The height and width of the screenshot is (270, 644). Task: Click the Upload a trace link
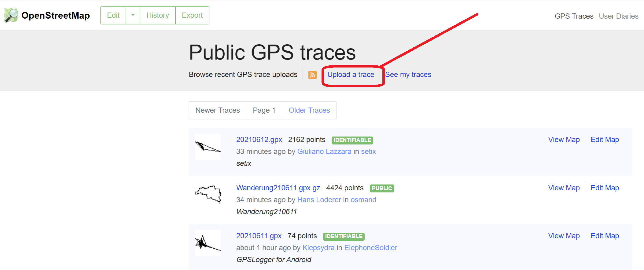(x=351, y=75)
